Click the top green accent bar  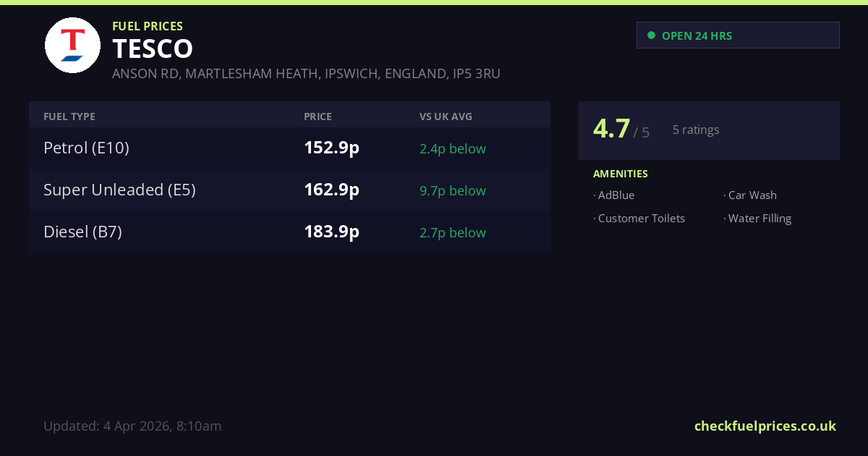[434, 3]
